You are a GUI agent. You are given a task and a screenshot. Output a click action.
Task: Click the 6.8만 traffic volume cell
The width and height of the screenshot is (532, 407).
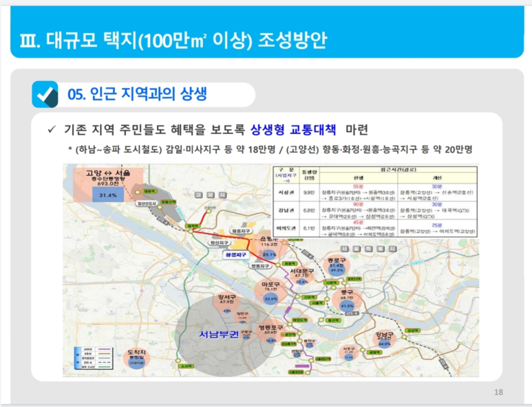pyautogui.click(x=309, y=210)
